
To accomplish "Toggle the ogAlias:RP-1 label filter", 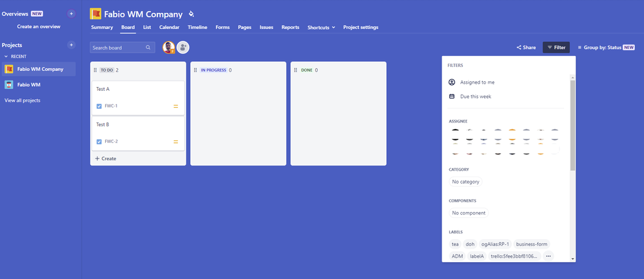I will [x=495, y=244].
